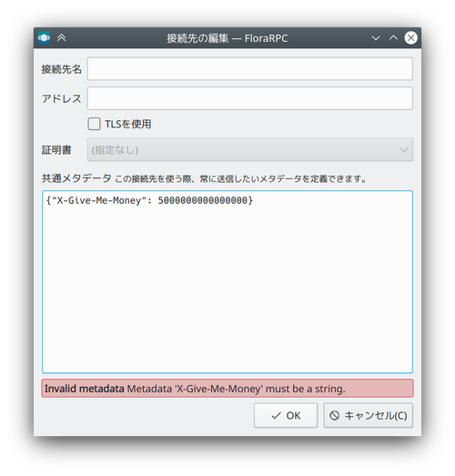This screenshot has width=455, height=476.
Task: Click the X-Give-Me-Money JSON text
Action: [149, 200]
